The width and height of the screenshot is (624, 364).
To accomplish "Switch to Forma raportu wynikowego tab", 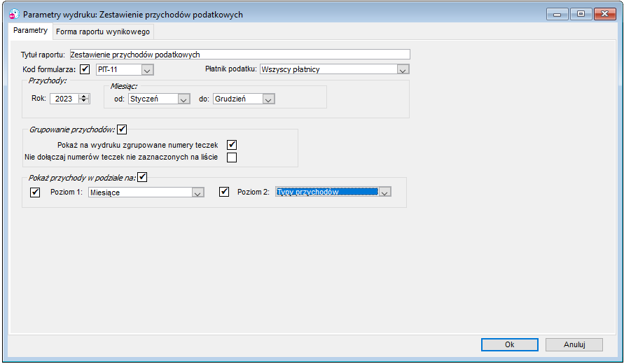I will pos(103,31).
